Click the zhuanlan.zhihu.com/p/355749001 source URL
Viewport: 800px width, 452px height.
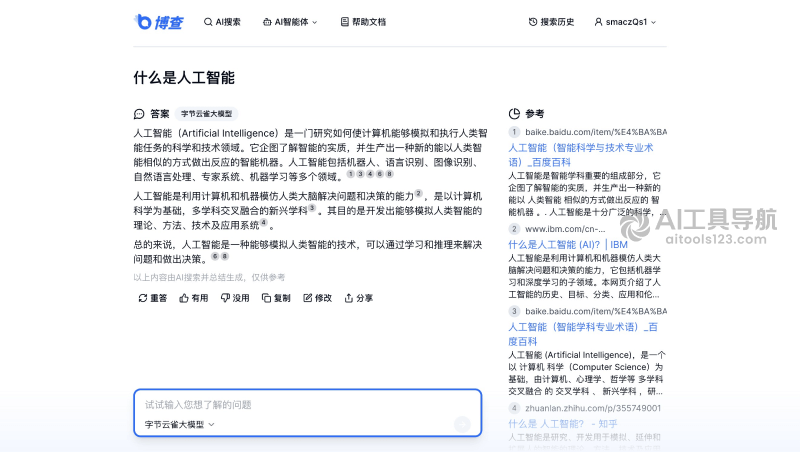point(593,408)
